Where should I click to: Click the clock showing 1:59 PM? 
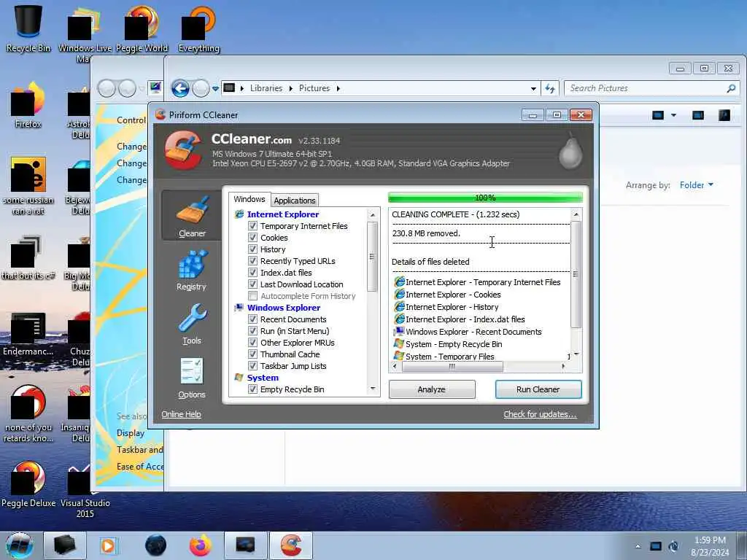[710, 540]
